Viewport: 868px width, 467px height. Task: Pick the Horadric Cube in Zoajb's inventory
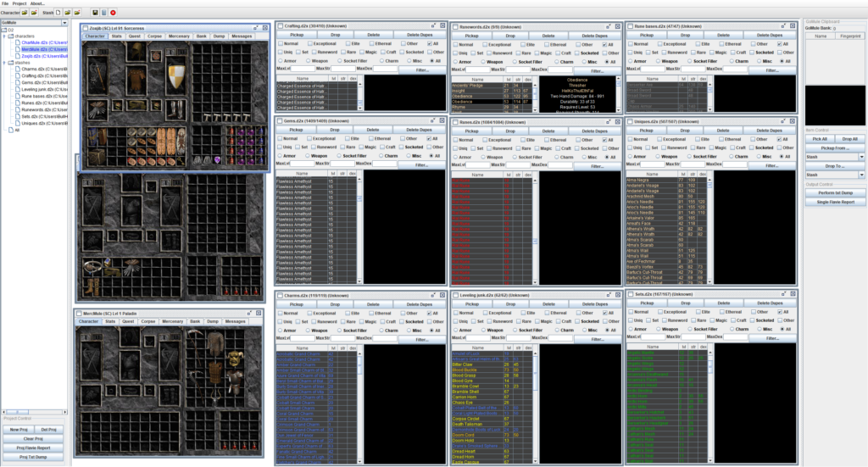[98, 157]
